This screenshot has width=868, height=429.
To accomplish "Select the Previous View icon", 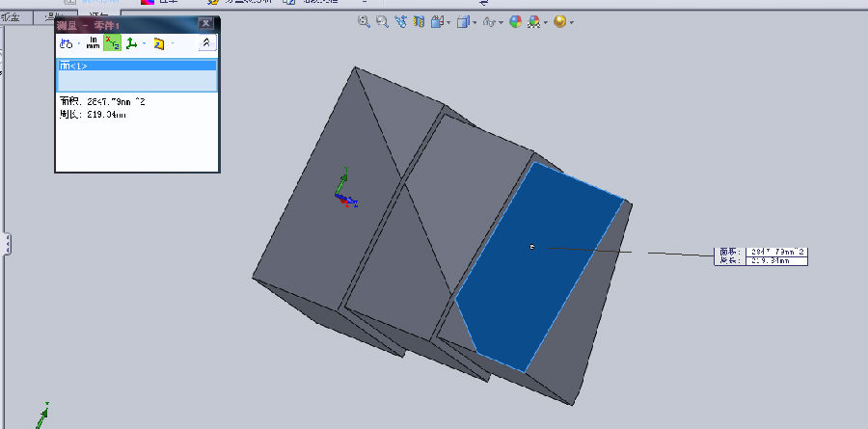I will 401,21.
